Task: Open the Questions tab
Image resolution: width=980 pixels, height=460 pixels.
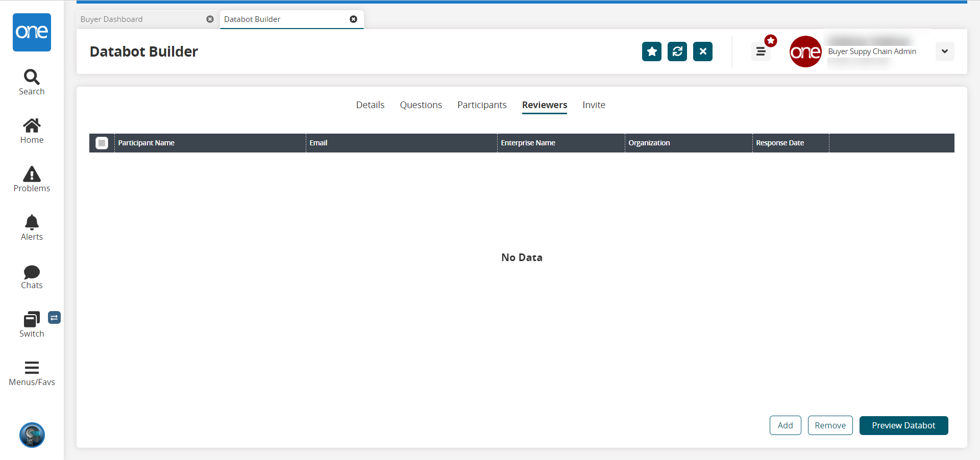Action: [x=421, y=105]
